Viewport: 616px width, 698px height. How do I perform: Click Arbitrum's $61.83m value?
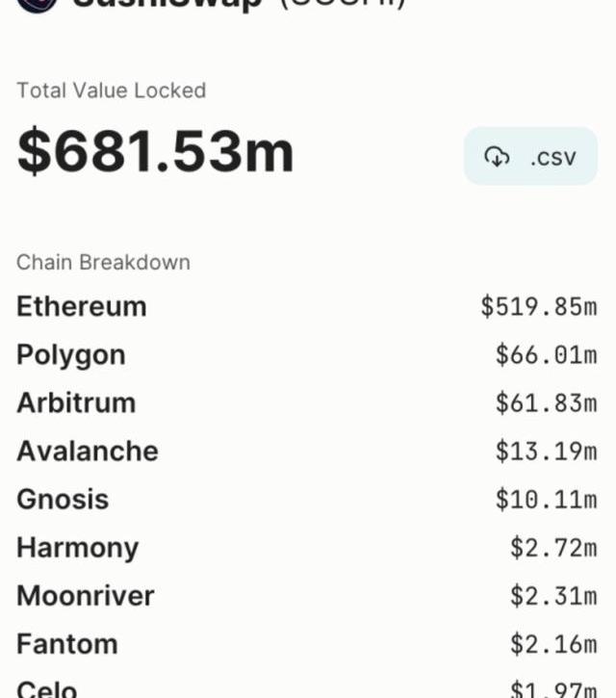pyautogui.click(x=546, y=402)
